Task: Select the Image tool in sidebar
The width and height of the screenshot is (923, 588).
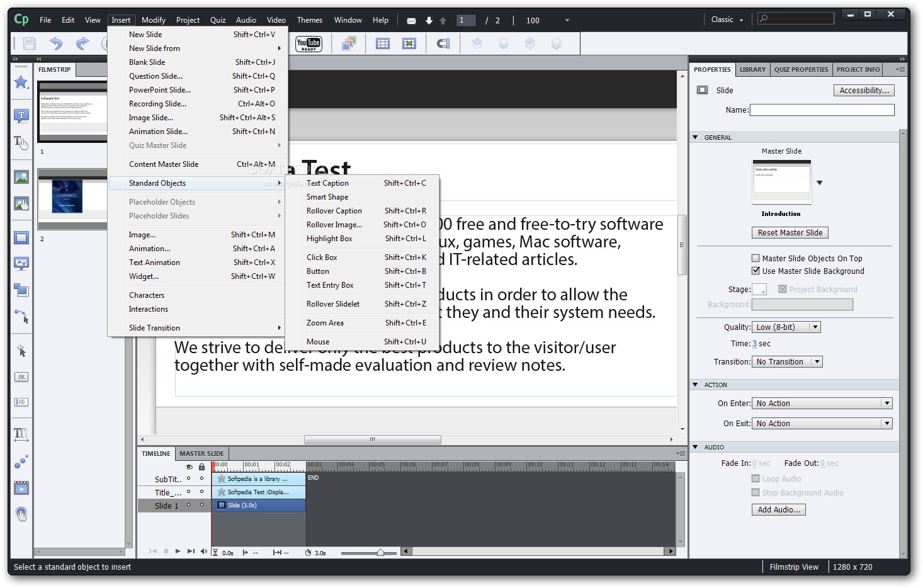Action: click(x=21, y=178)
